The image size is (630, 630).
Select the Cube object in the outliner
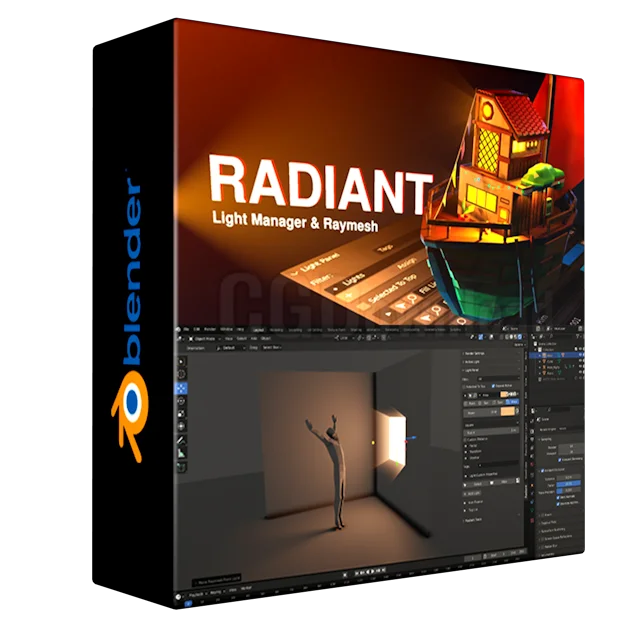pyautogui.click(x=550, y=361)
